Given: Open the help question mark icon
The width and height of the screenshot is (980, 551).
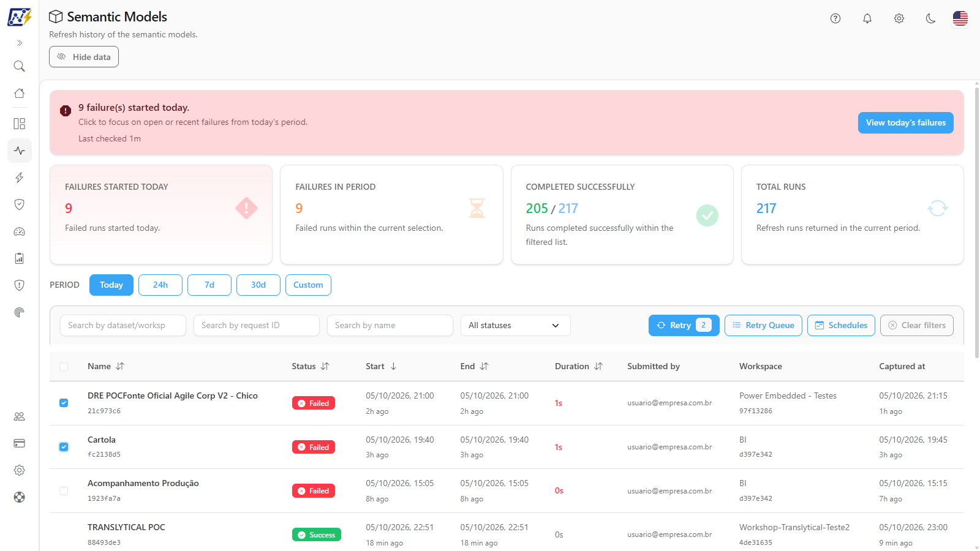Looking at the screenshot, I should (835, 18).
